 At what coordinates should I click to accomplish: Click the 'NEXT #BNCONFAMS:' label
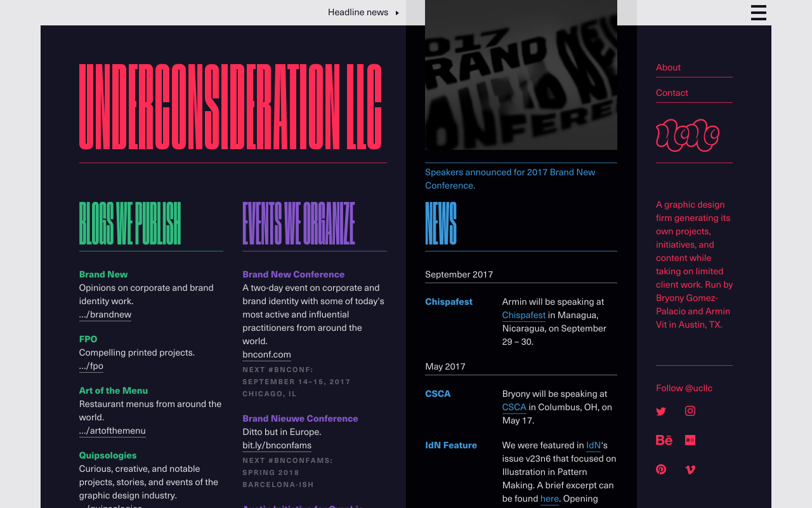[287, 460]
